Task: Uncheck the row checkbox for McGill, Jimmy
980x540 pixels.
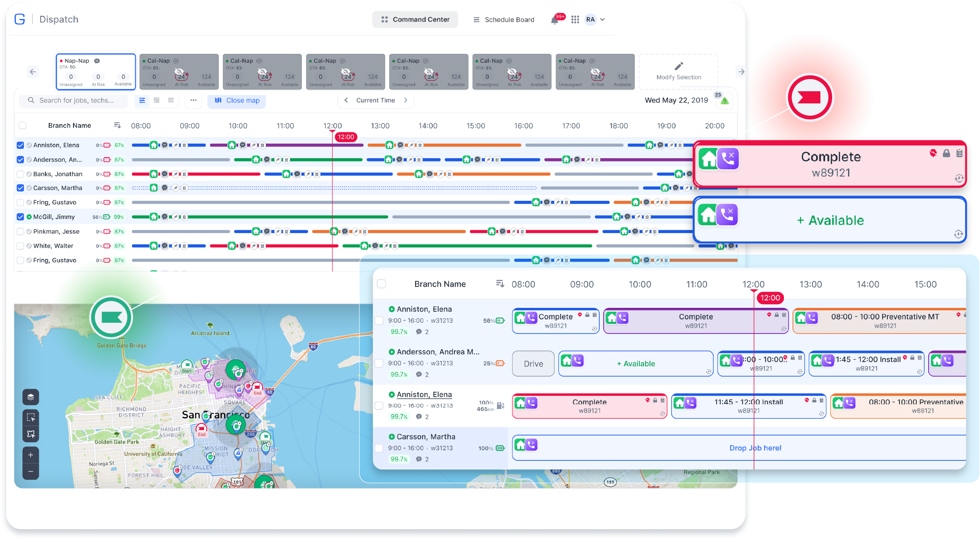Action: click(20, 217)
